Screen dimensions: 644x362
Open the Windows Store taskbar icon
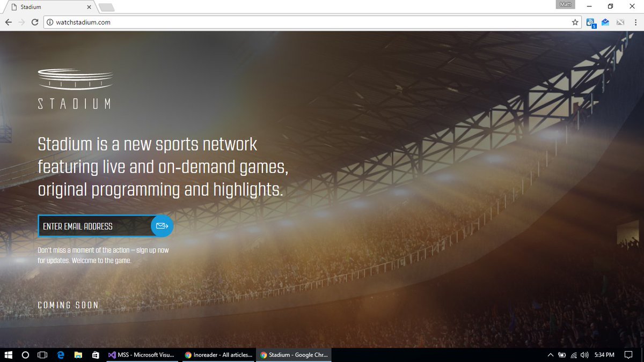tap(96, 354)
